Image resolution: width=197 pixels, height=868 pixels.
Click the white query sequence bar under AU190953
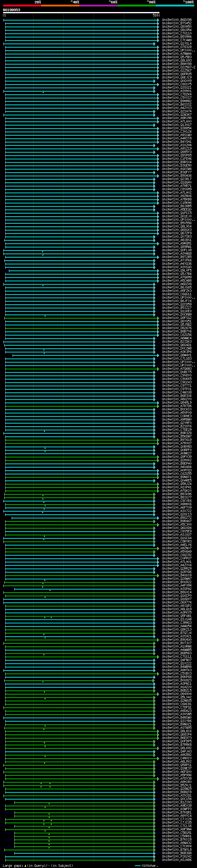point(81,13)
